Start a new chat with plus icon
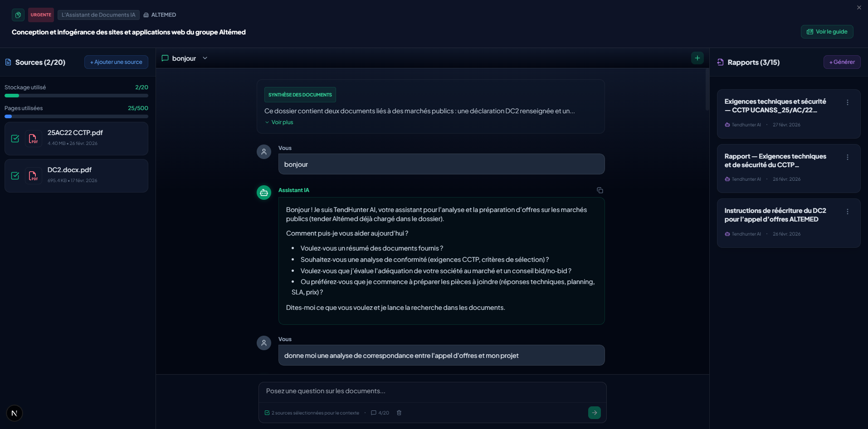Viewport: 868px width, 429px height. click(697, 58)
